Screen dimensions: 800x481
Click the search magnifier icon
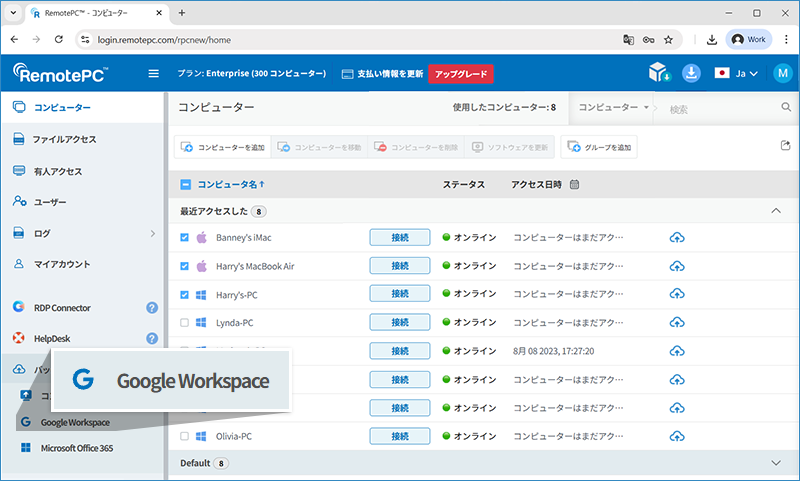786,107
